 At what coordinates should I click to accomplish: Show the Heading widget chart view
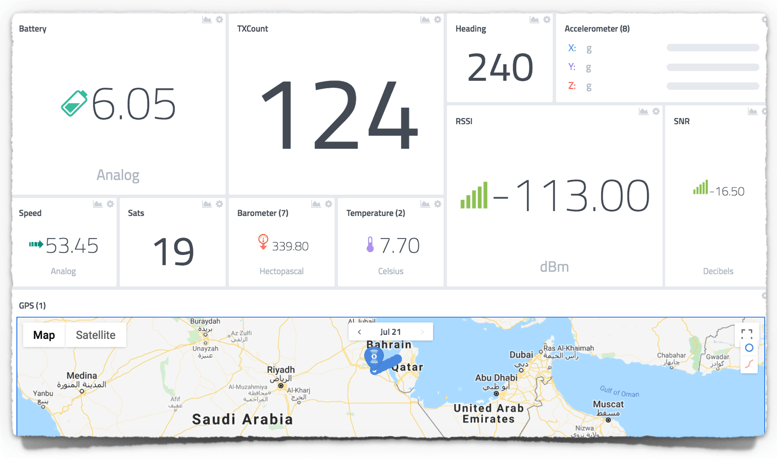(x=534, y=20)
